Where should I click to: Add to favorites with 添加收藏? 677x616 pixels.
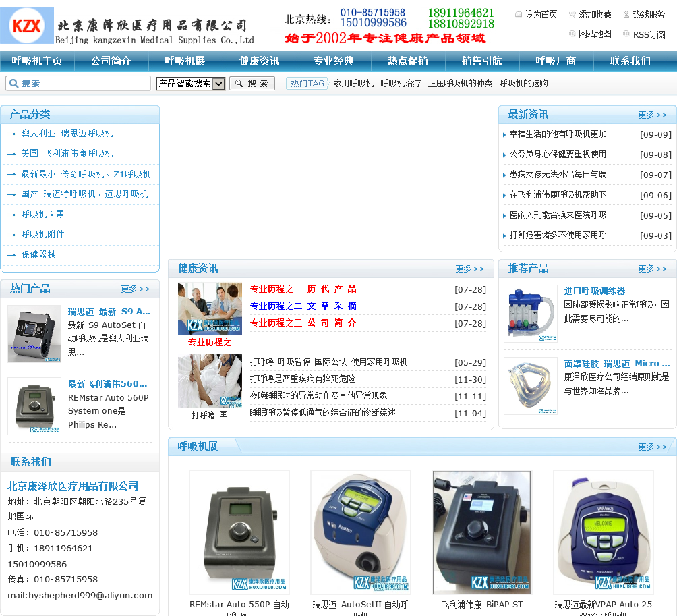tap(595, 14)
